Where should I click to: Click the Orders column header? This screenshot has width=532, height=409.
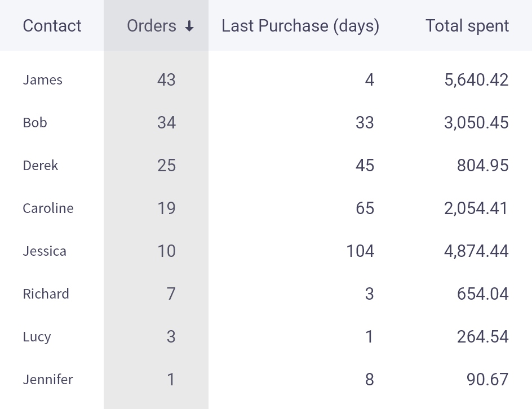(x=152, y=26)
